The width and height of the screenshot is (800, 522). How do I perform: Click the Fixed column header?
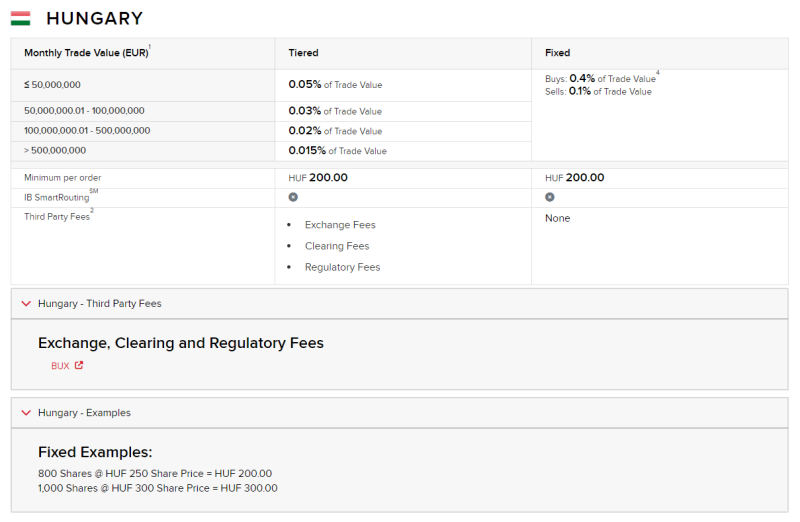coord(557,53)
